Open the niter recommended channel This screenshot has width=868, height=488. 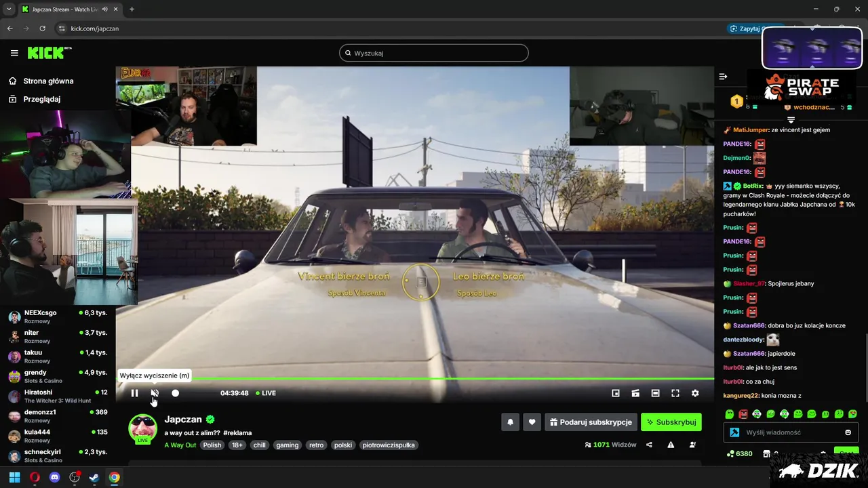pyautogui.click(x=58, y=337)
